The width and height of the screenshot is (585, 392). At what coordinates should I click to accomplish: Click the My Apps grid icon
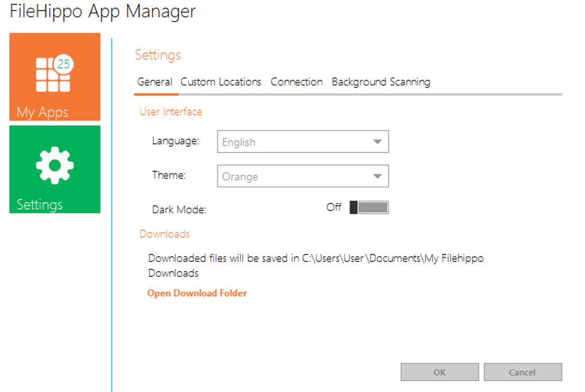point(52,76)
